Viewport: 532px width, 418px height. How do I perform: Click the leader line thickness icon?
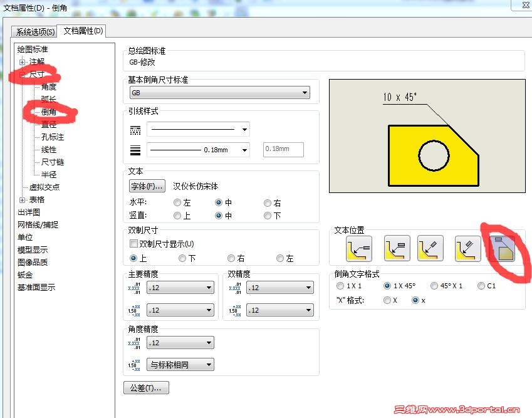tap(135, 150)
